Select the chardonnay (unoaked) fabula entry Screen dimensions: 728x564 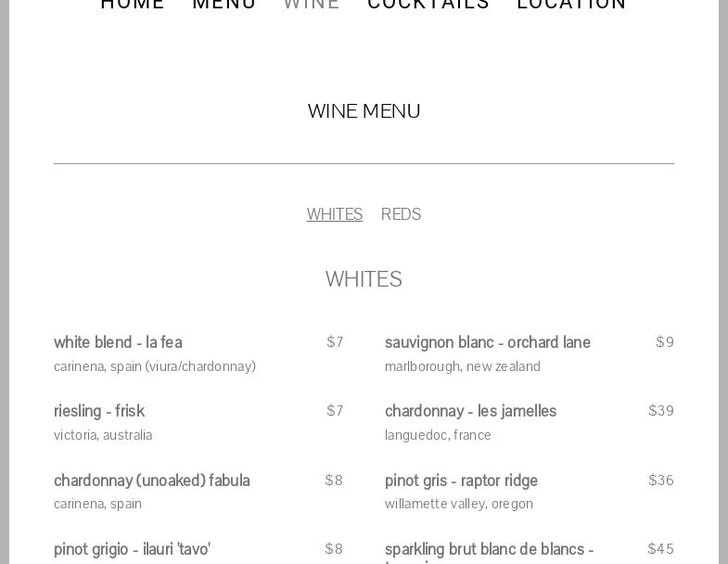click(x=152, y=481)
